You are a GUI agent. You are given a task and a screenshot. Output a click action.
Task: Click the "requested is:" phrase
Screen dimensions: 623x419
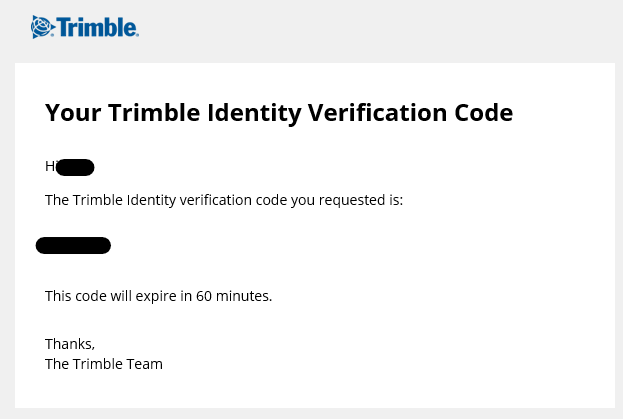(361, 200)
